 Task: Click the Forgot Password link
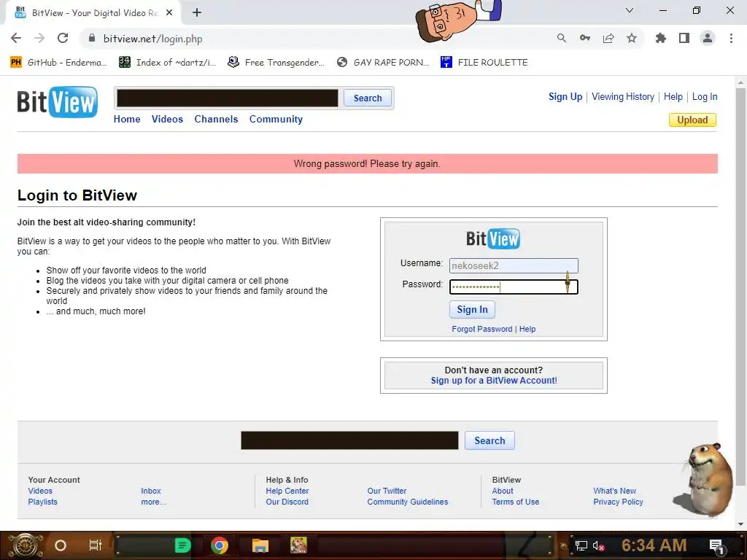pos(481,329)
